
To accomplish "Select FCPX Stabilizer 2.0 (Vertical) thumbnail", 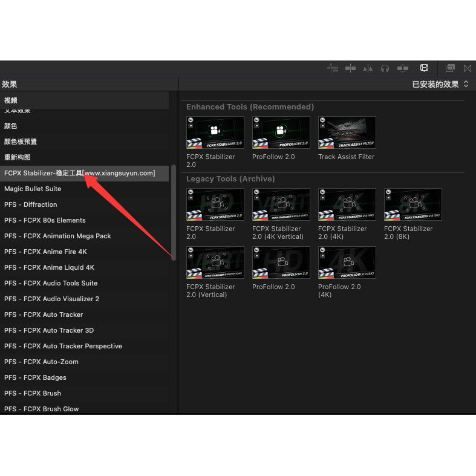I will point(215,262).
